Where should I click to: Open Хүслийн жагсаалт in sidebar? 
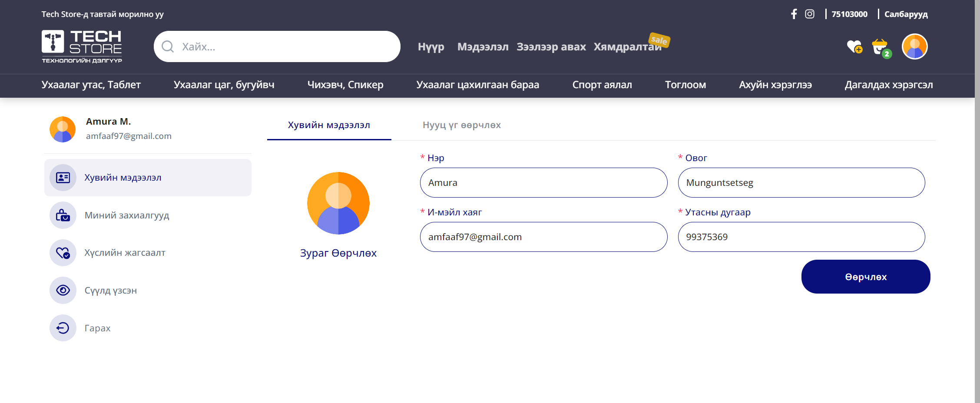click(x=125, y=253)
